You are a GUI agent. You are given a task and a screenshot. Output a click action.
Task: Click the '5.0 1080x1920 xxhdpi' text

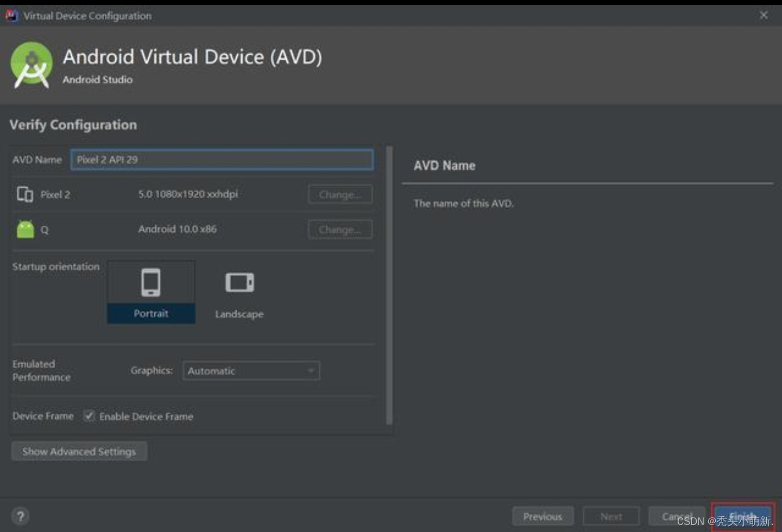[x=188, y=194]
